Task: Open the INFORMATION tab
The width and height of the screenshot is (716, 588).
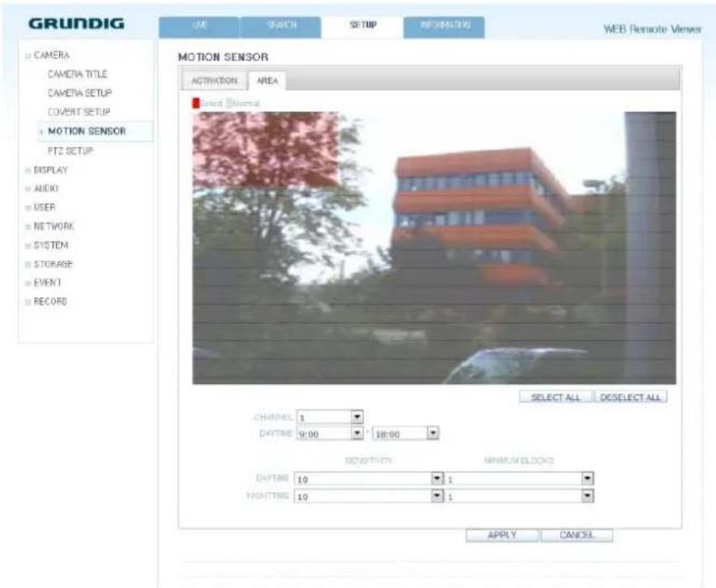Action: point(444,28)
